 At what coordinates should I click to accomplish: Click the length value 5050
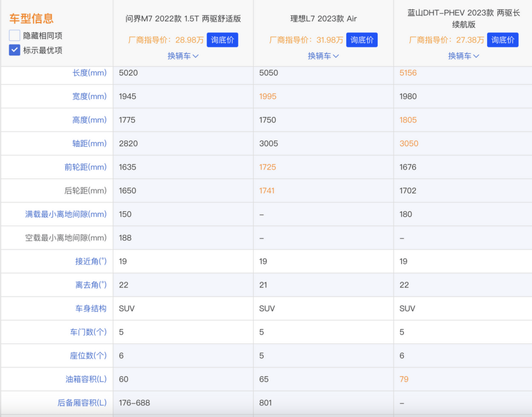click(268, 72)
